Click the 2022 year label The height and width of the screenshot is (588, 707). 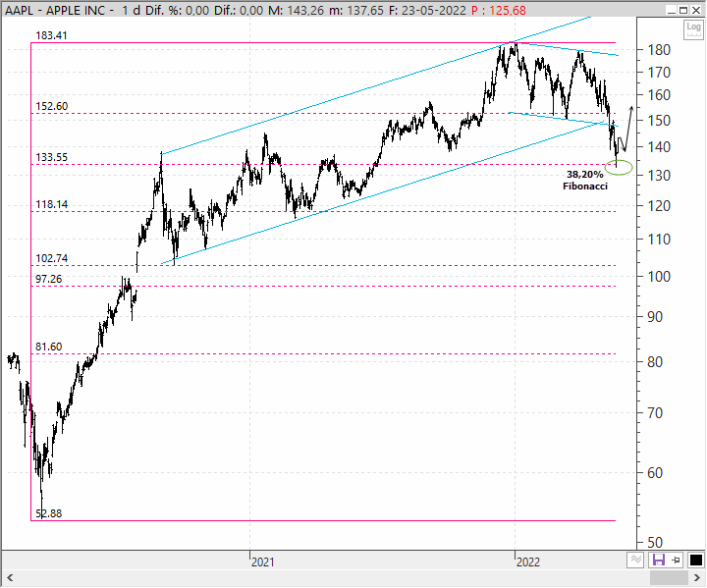(528, 562)
